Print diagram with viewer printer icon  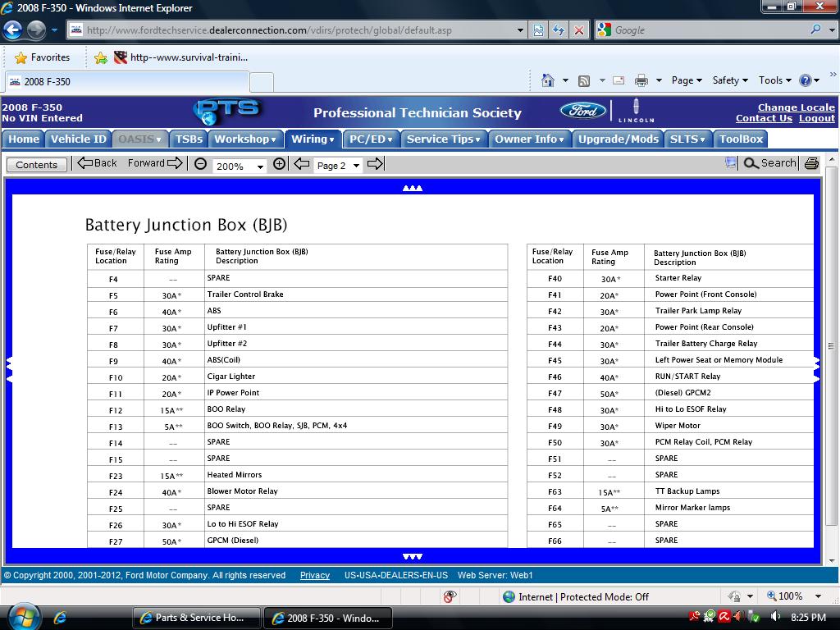[811, 163]
